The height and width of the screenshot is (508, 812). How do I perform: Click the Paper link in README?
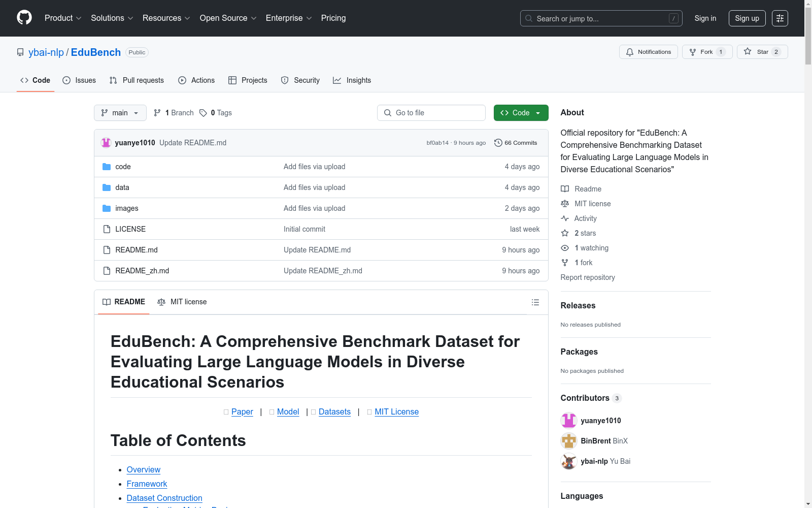(242, 411)
